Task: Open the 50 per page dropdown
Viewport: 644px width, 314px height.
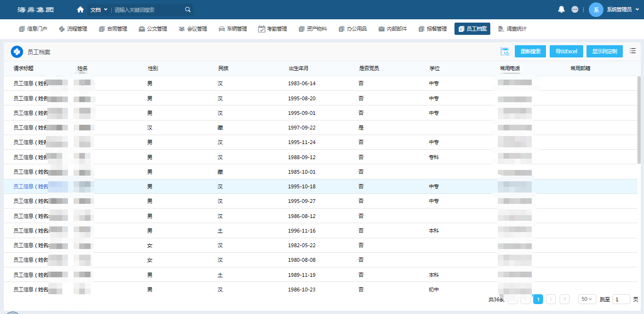Action: coord(586,299)
